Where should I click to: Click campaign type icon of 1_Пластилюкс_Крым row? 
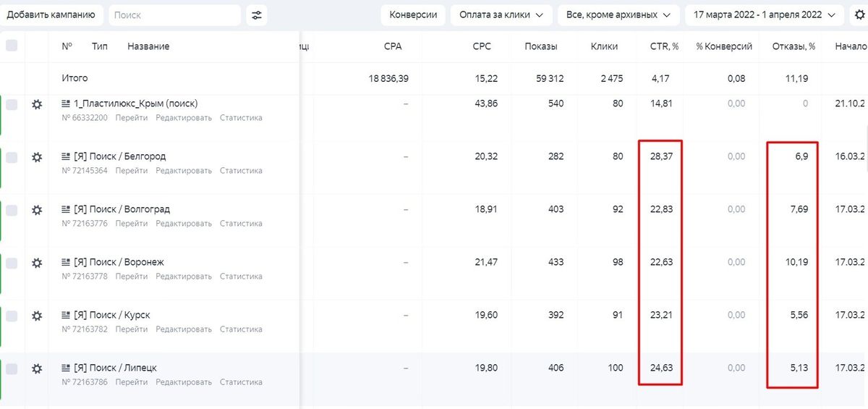(66, 104)
